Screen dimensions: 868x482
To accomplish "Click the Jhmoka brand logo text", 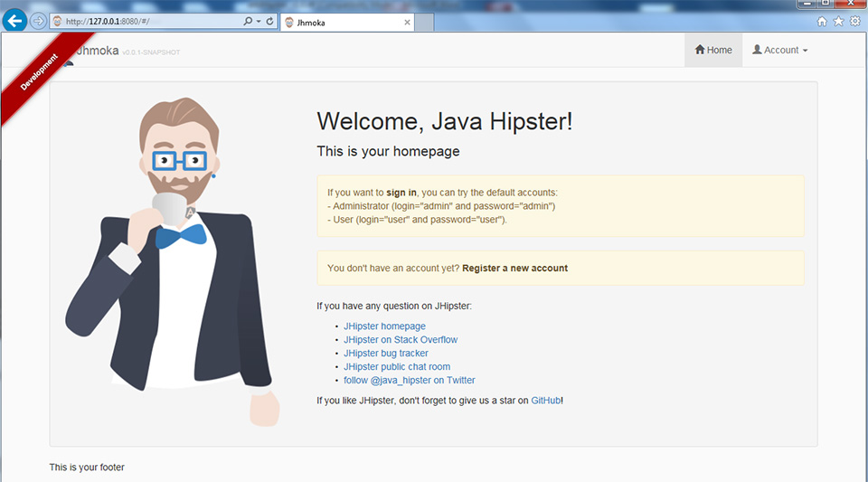I will (x=97, y=51).
